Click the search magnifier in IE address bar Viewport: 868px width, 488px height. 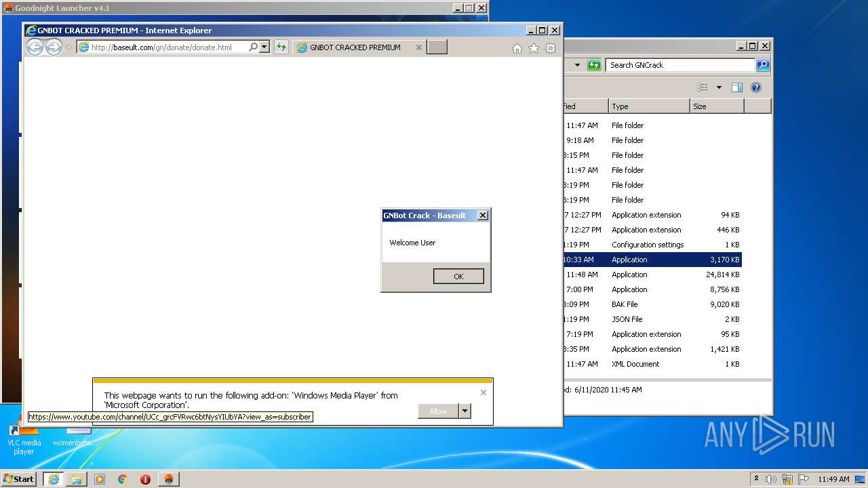[253, 47]
